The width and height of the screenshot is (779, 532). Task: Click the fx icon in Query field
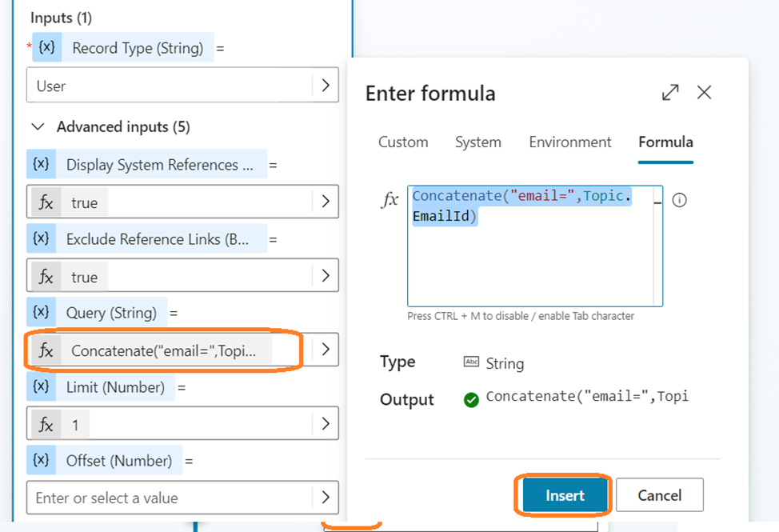coord(46,350)
